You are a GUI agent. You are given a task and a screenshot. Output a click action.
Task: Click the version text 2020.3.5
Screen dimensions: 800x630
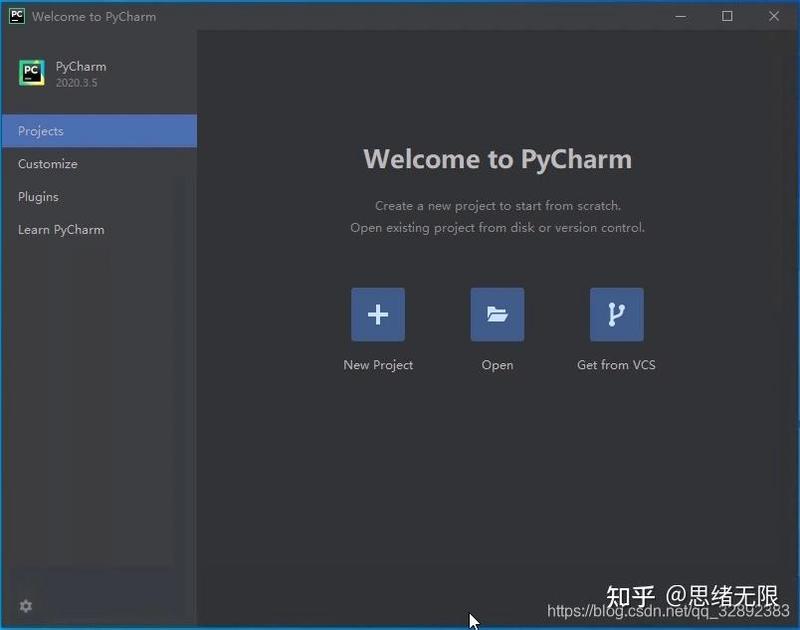77,83
